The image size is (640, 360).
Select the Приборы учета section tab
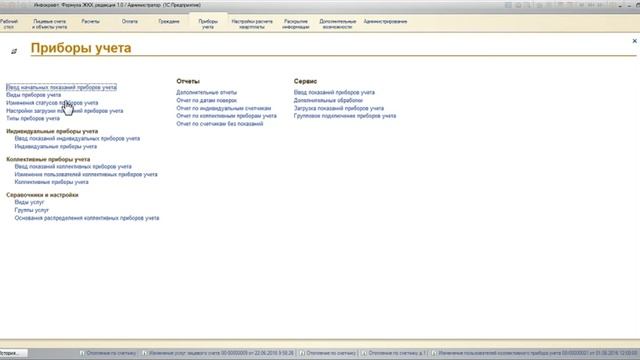coord(208,24)
